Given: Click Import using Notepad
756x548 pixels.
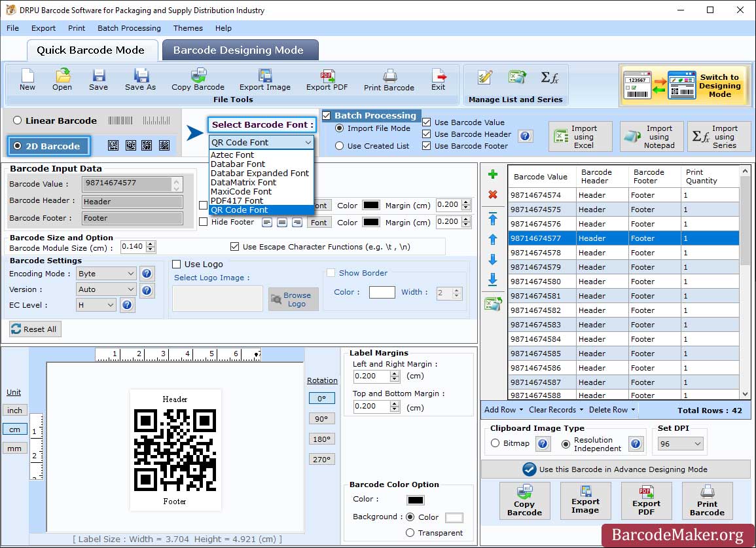Looking at the screenshot, I should (651, 137).
